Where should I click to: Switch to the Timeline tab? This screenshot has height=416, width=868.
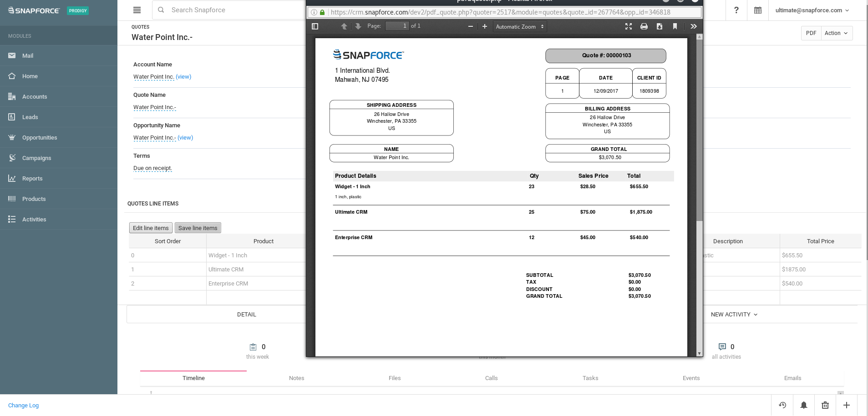193,378
